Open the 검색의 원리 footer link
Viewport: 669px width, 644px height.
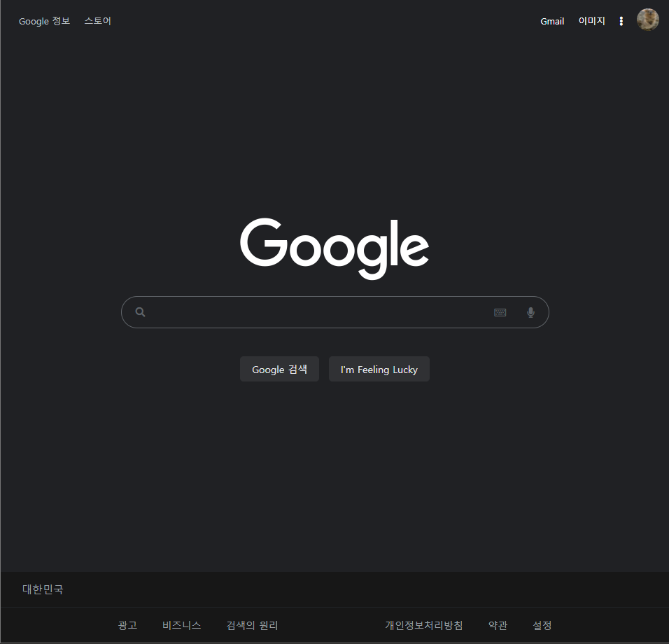point(252,625)
